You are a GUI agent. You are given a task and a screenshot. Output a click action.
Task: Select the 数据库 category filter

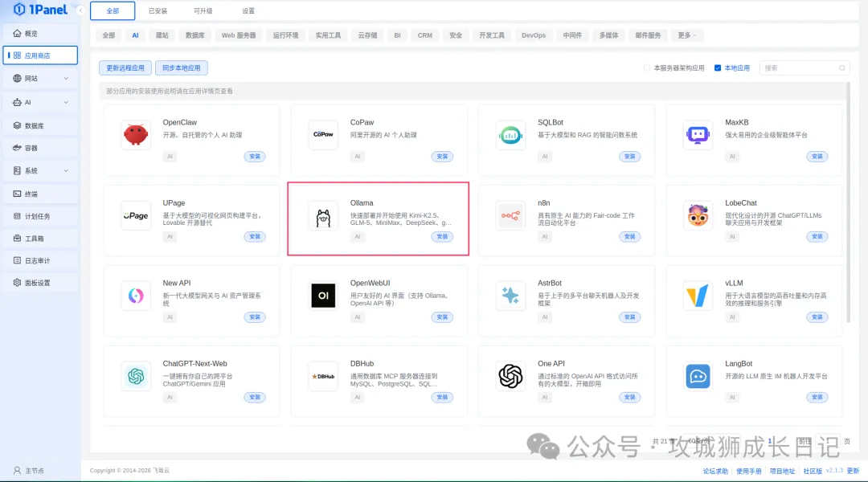pos(194,35)
